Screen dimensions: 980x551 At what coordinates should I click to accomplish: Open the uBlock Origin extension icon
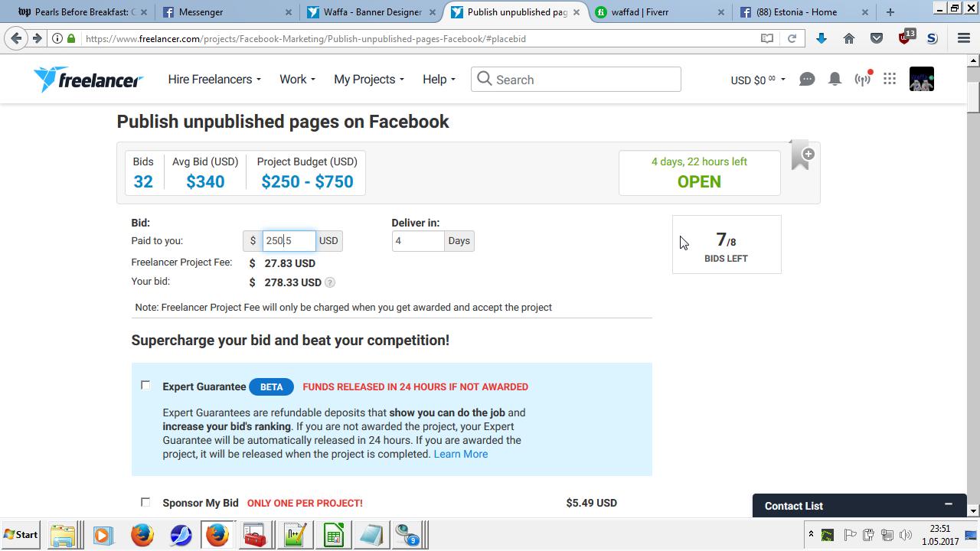pyautogui.click(x=906, y=37)
